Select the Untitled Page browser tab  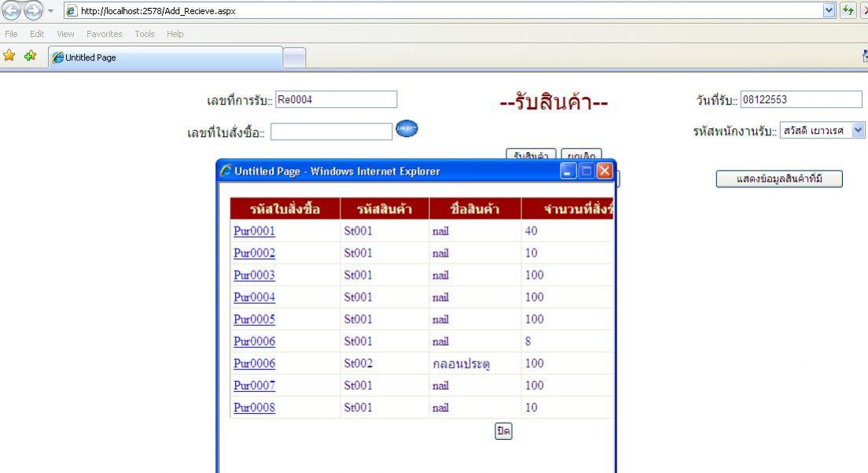click(166, 57)
